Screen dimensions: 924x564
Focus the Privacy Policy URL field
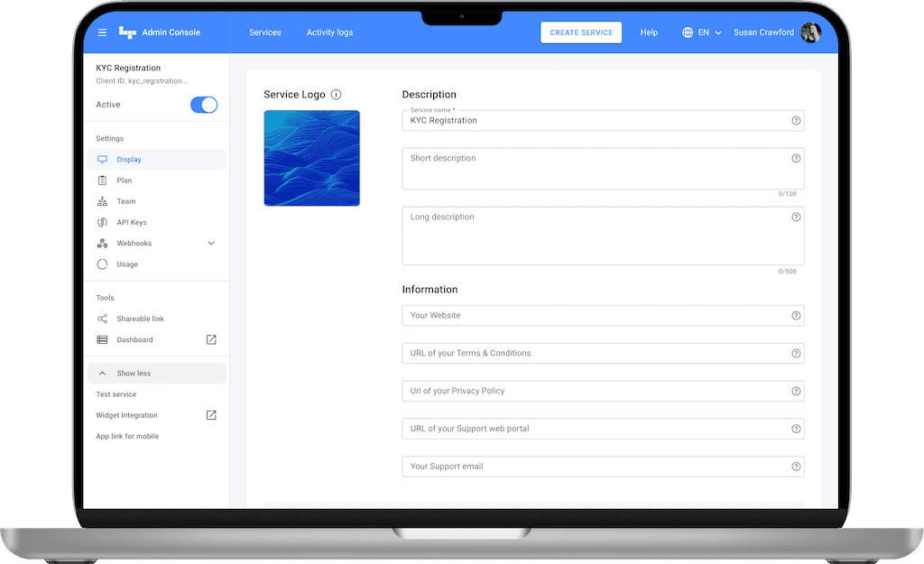pos(603,391)
